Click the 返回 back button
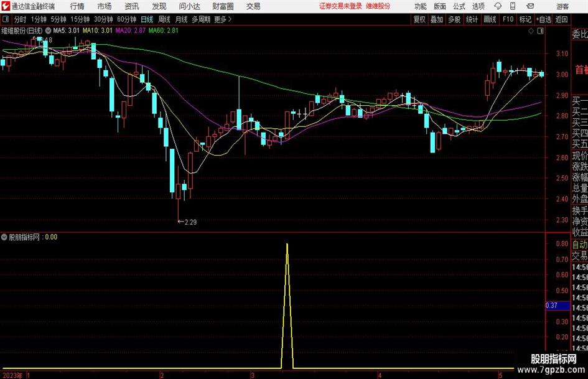The image size is (588, 379). click(561, 19)
